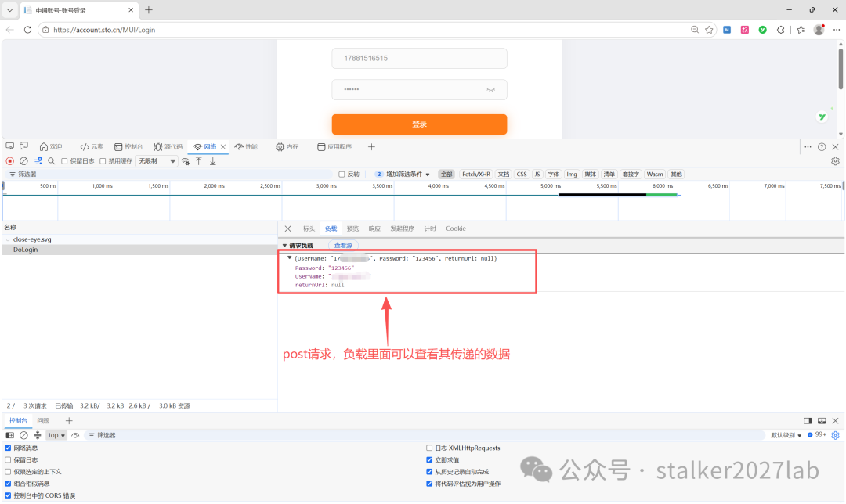Image resolution: width=846 pixels, height=504 pixels.
Task: Open the 标头 request tab
Action: (309, 229)
